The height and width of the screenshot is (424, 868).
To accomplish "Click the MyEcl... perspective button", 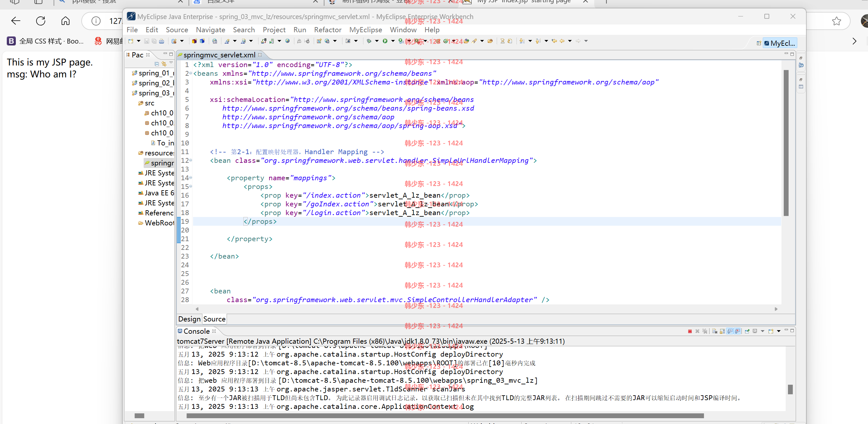I will 781,43.
